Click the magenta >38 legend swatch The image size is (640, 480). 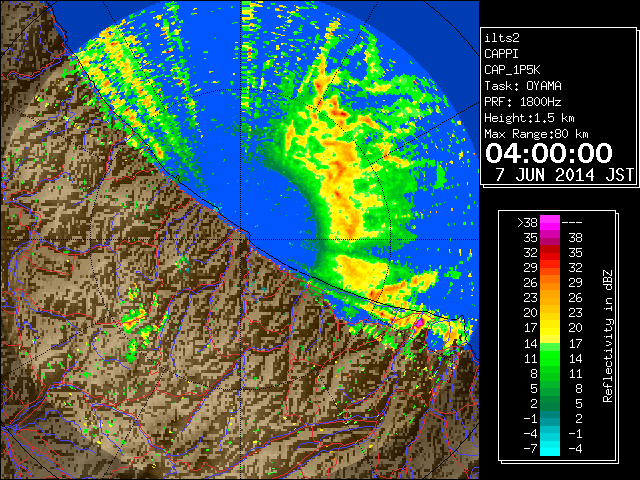(550, 222)
